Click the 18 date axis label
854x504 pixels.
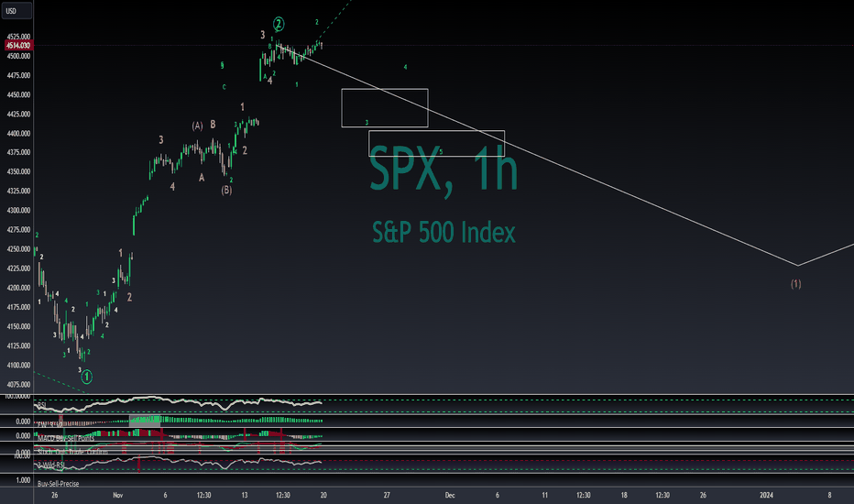point(624,495)
